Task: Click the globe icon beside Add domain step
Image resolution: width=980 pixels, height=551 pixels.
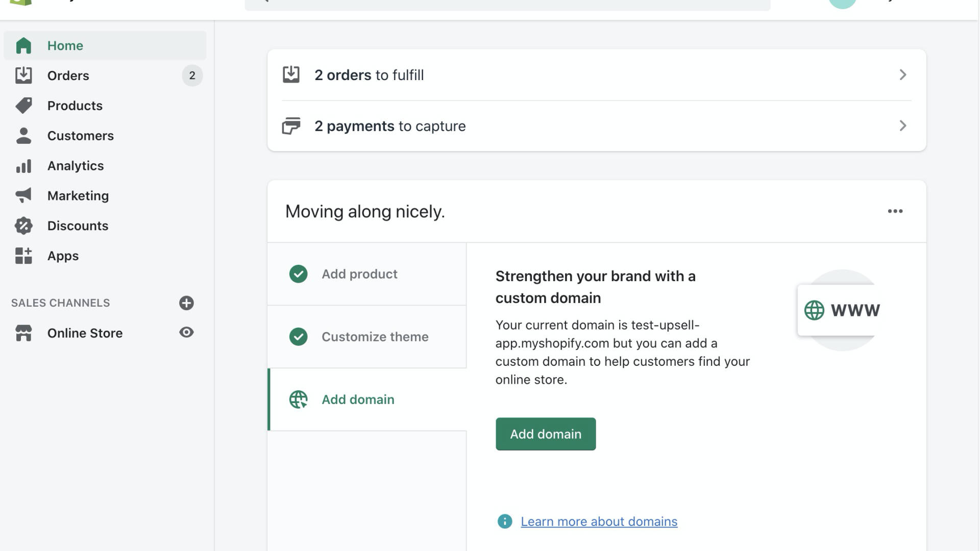Action: click(298, 399)
